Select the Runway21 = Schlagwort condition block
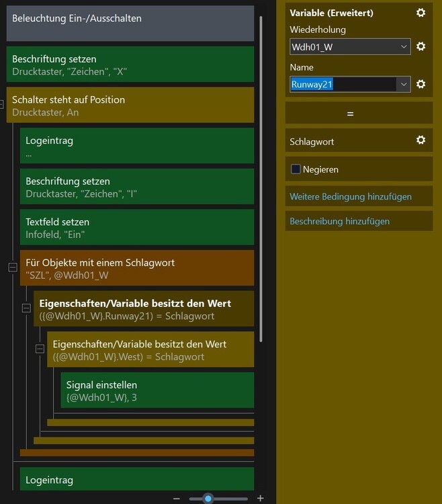 pyautogui.click(x=144, y=309)
